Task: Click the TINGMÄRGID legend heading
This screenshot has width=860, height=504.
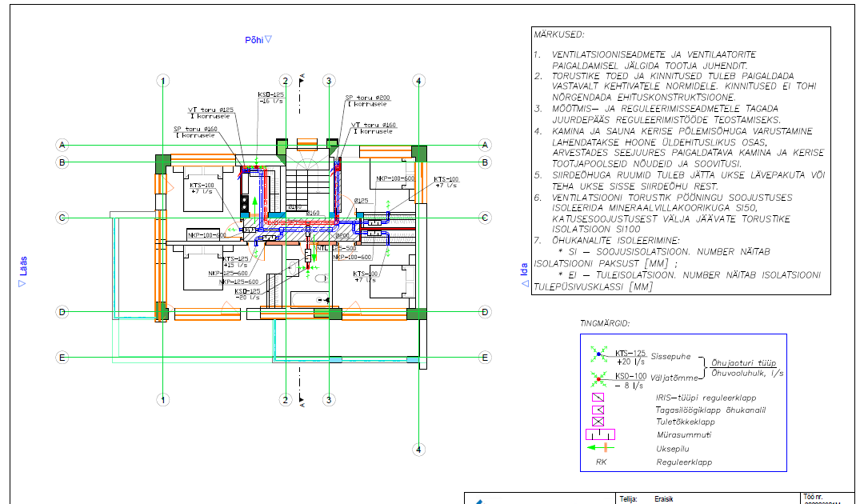Action: 605,323
